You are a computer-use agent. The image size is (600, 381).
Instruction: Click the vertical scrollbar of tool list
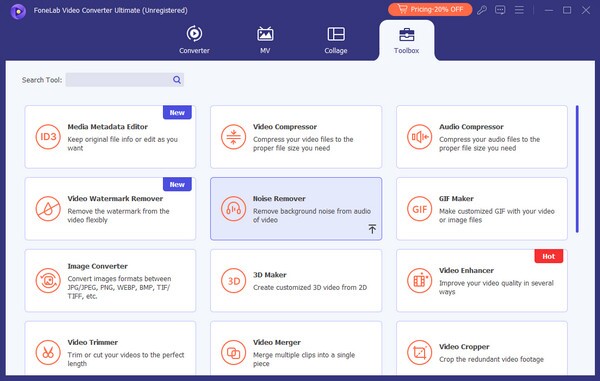[577, 169]
